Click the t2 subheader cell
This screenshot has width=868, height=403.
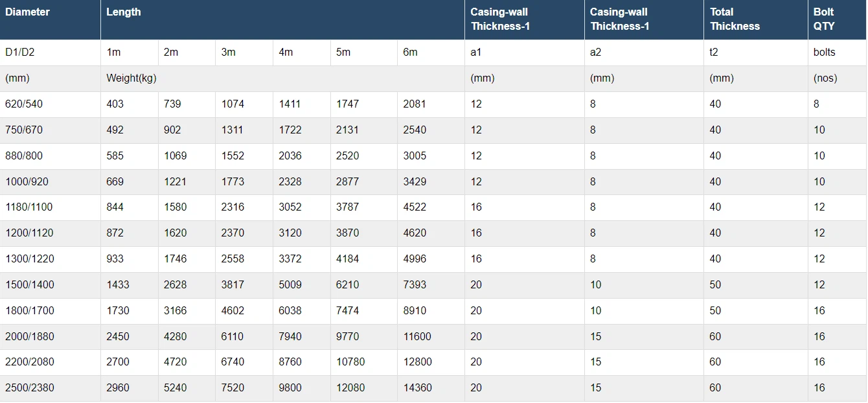coord(714,52)
